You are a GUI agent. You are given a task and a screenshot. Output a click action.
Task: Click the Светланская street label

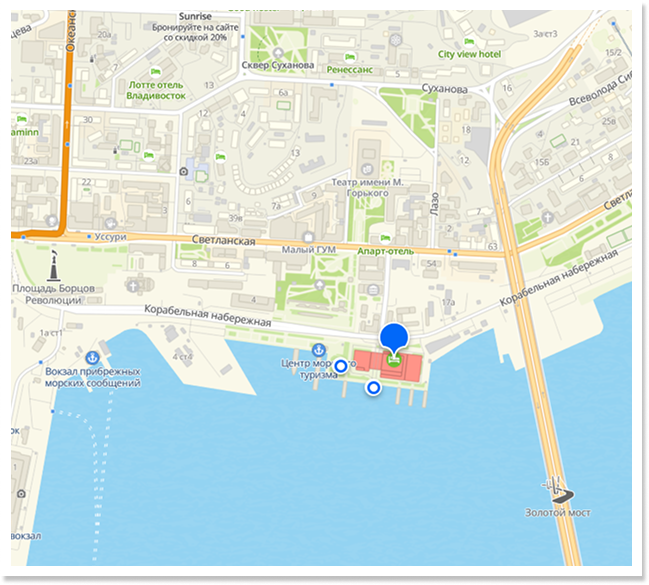tap(224, 241)
